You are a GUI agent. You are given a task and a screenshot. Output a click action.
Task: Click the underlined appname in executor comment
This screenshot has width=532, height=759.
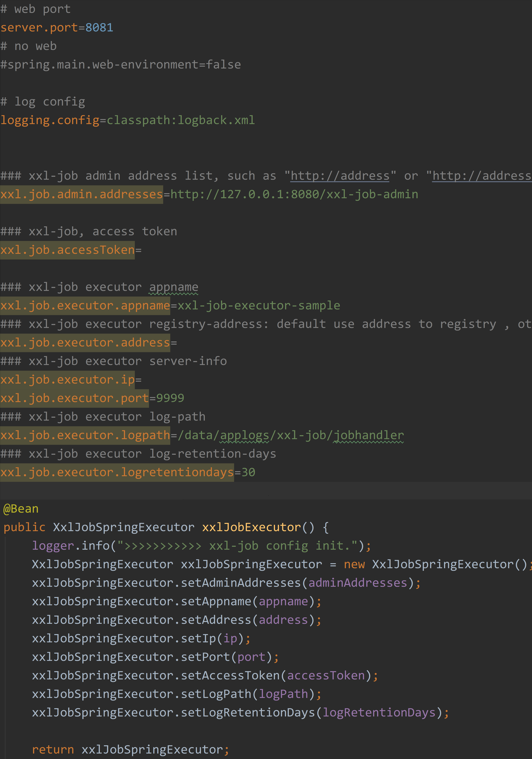[x=173, y=287]
